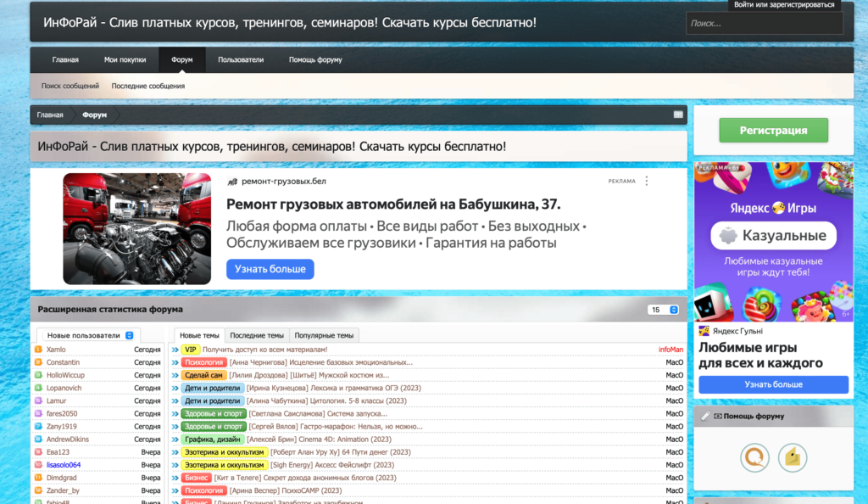Click avatar icon next to HolloWiccup
Screen dimensions: 868x504
click(38, 375)
